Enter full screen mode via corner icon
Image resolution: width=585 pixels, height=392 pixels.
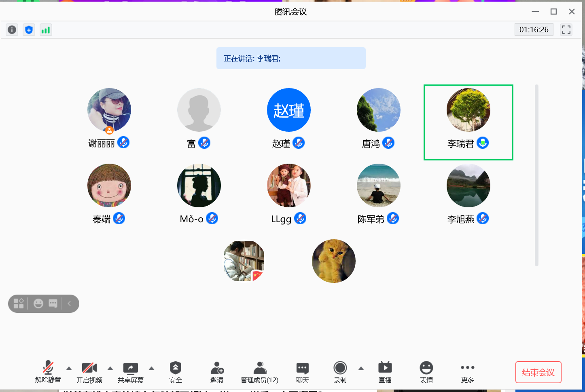click(x=566, y=30)
